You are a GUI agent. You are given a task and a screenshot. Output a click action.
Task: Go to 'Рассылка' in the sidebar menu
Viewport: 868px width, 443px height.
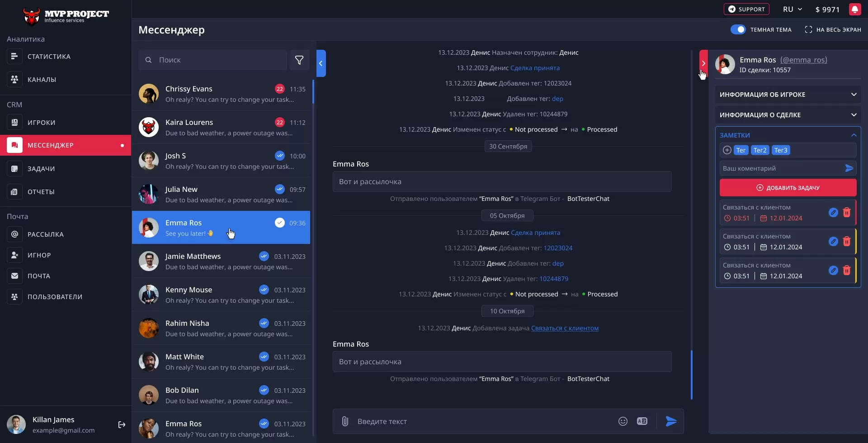click(x=45, y=234)
